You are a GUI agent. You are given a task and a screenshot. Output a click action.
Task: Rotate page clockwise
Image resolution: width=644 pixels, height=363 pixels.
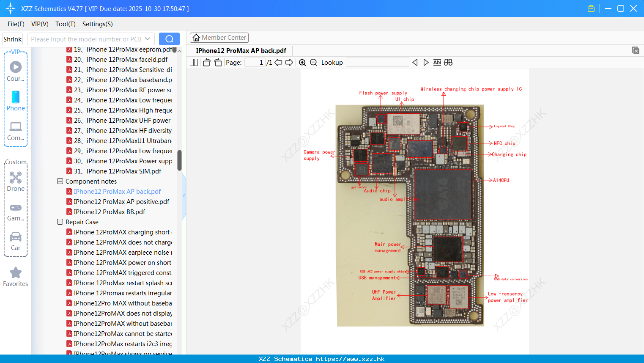[218, 63]
